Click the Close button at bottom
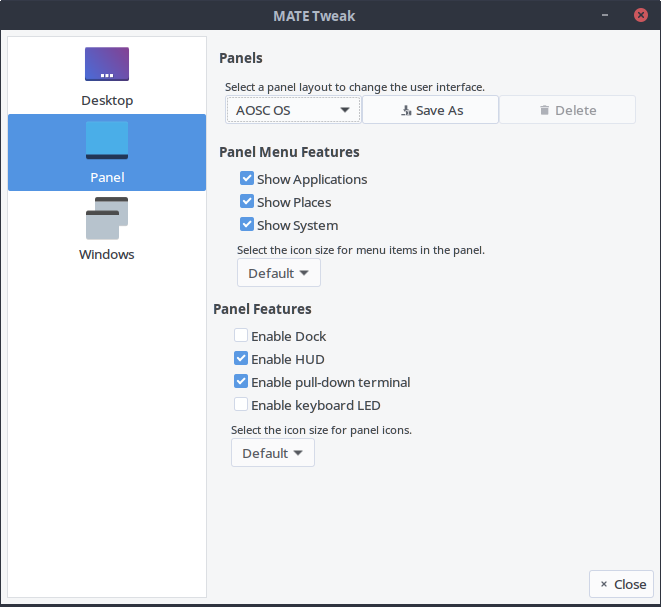This screenshot has height=607, width=661. pyautogui.click(x=621, y=584)
